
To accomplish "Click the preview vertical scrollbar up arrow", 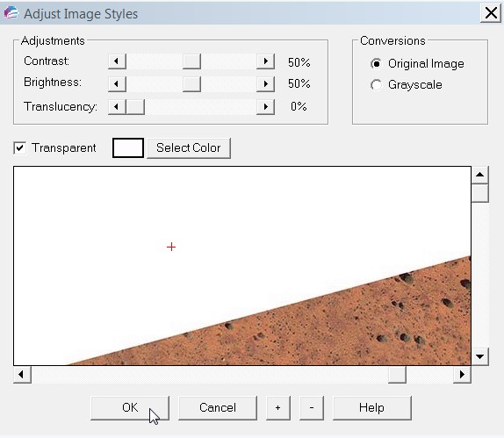I will coord(480,175).
